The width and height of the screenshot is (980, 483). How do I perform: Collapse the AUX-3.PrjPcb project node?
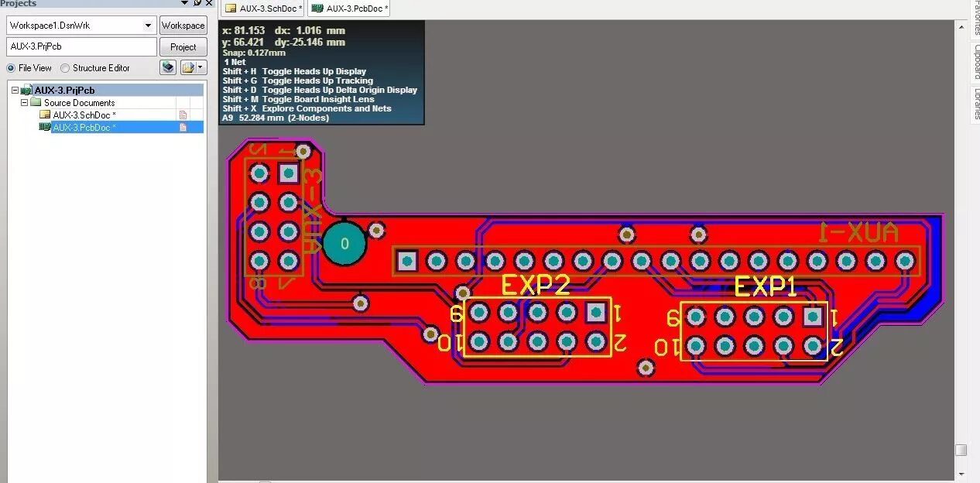(15, 91)
